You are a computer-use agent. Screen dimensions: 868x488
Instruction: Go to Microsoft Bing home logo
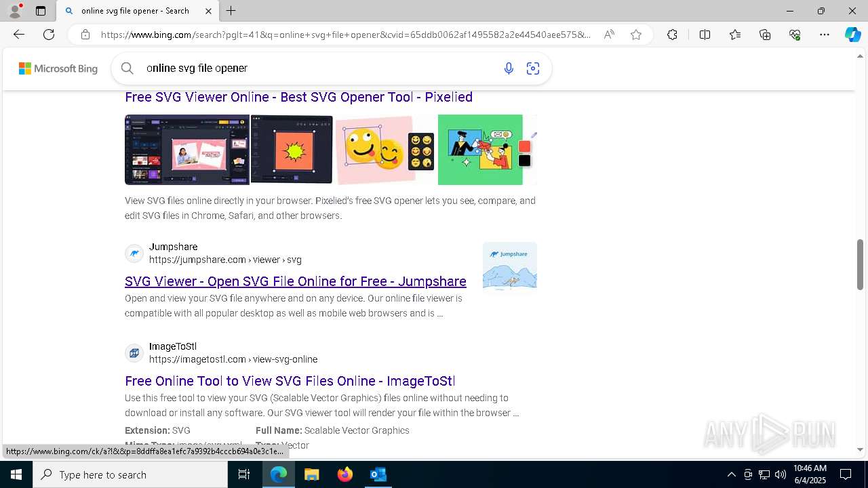[58, 68]
